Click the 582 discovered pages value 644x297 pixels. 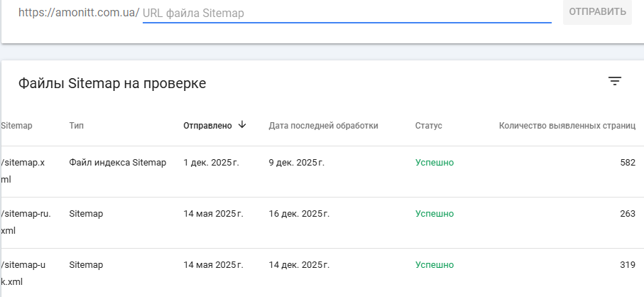627,163
